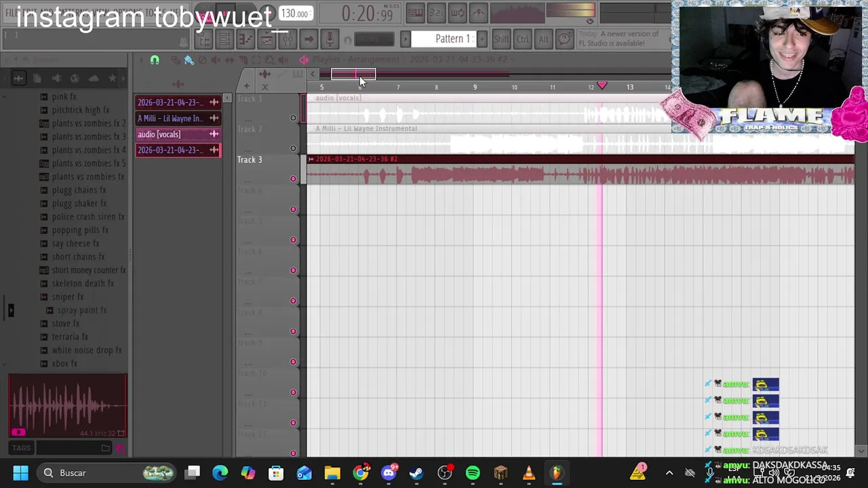Mute Track 4 with its pink dot
Image resolution: width=868 pixels, height=488 pixels.
point(293,209)
